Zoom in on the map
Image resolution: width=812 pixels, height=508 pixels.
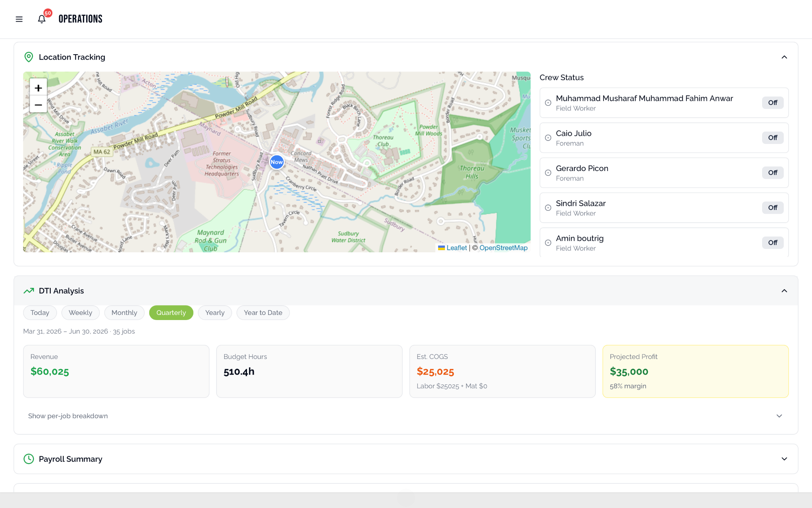38,88
